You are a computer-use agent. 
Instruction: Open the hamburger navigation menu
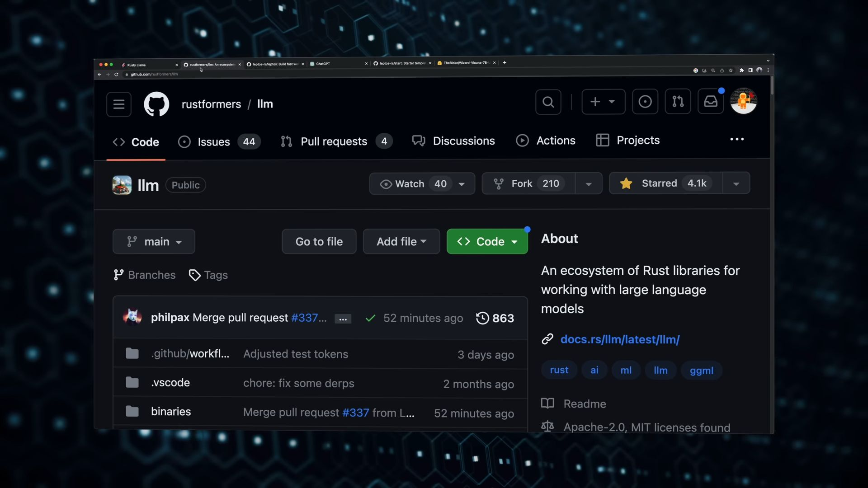[x=119, y=104]
